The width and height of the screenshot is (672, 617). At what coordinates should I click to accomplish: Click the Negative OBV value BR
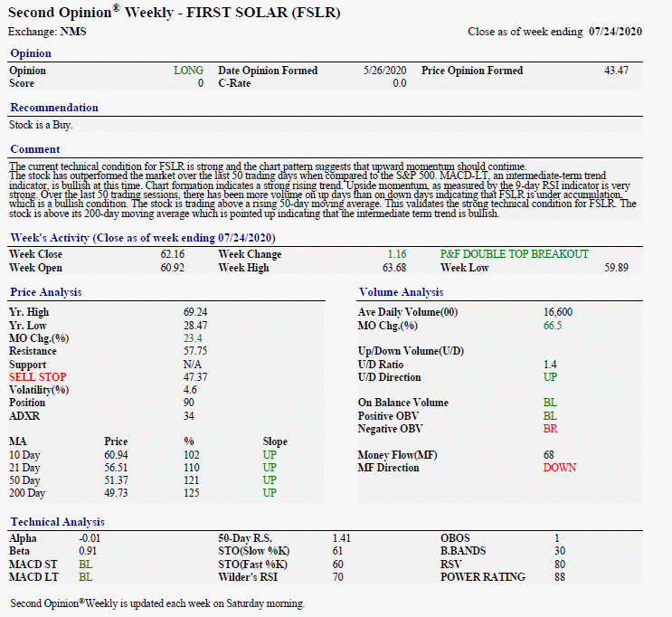click(x=551, y=429)
